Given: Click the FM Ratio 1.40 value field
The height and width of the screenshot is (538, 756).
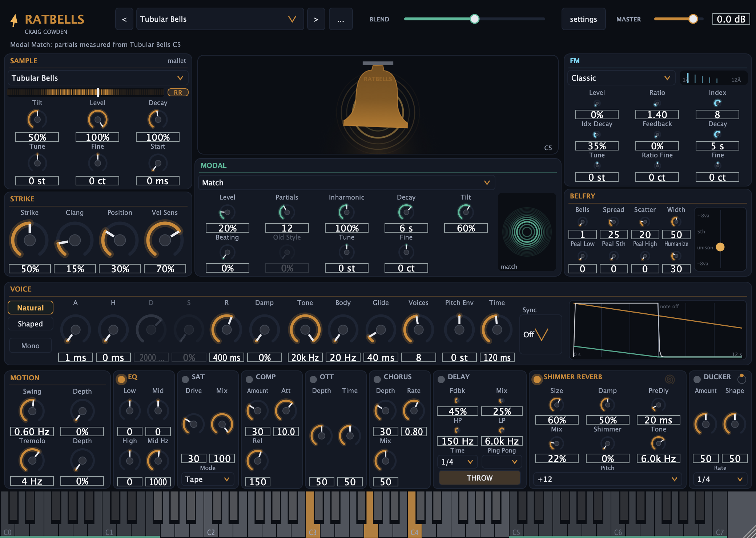Looking at the screenshot, I should (657, 115).
